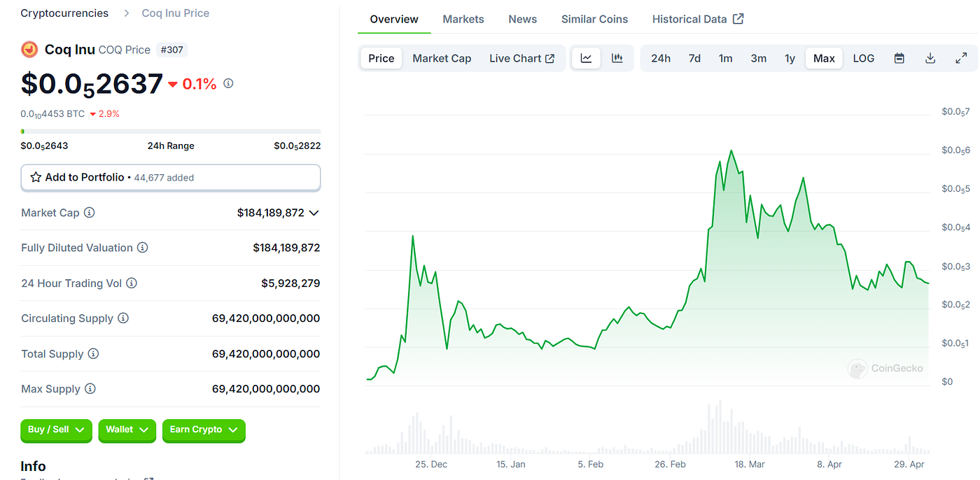Select the 3m time range
Viewport: 980px width, 480px height.
759,58
